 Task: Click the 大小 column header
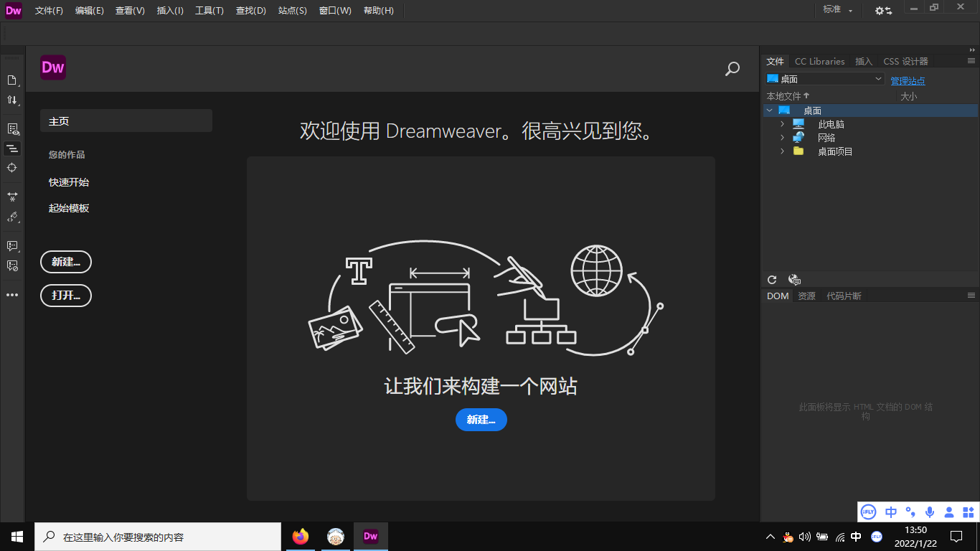pos(909,96)
